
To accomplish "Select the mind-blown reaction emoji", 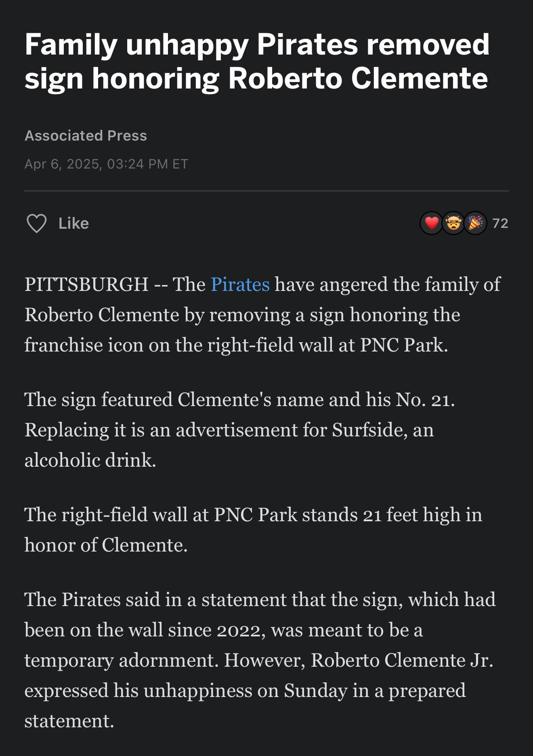I will point(453,223).
